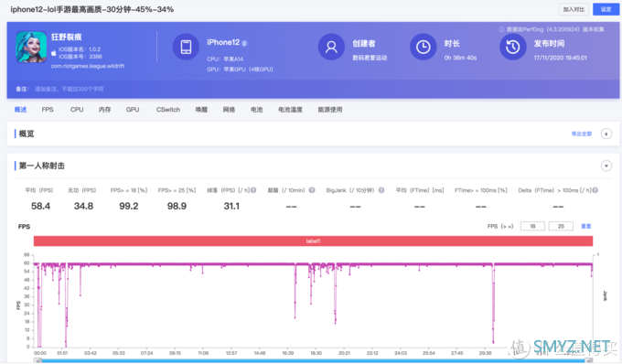Click the package name com.riotgames.league.wildrift
Screen dimensions: 622x364
[87, 66]
